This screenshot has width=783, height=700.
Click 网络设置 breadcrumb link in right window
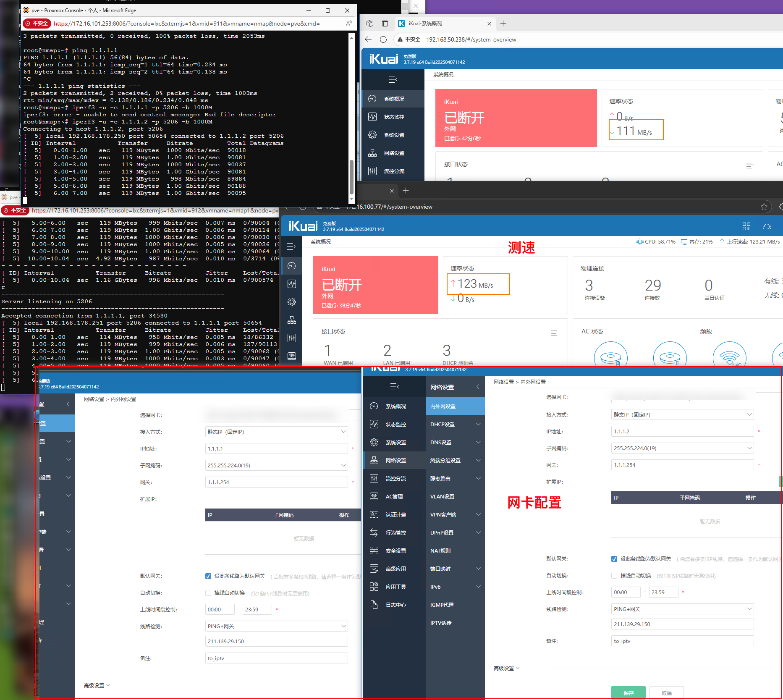pos(503,382)
